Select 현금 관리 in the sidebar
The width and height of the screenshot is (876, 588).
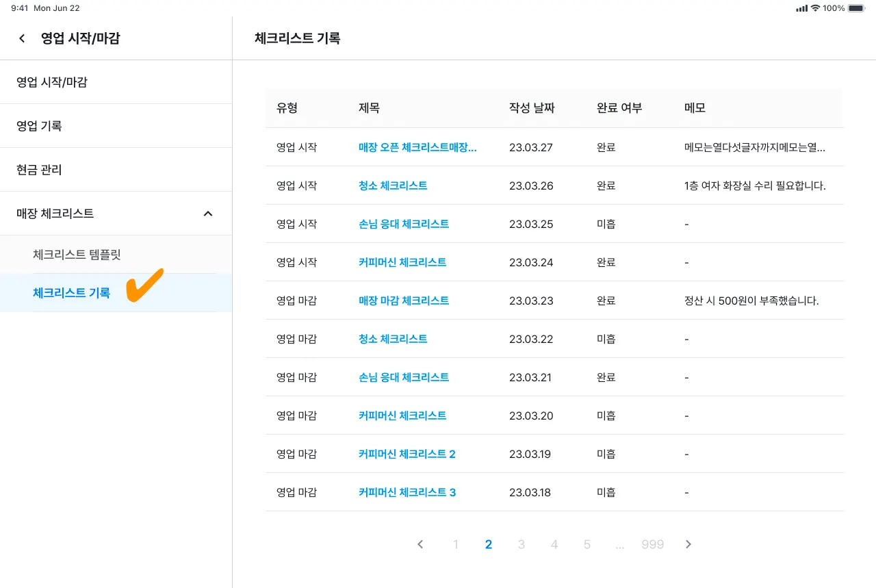39,170
